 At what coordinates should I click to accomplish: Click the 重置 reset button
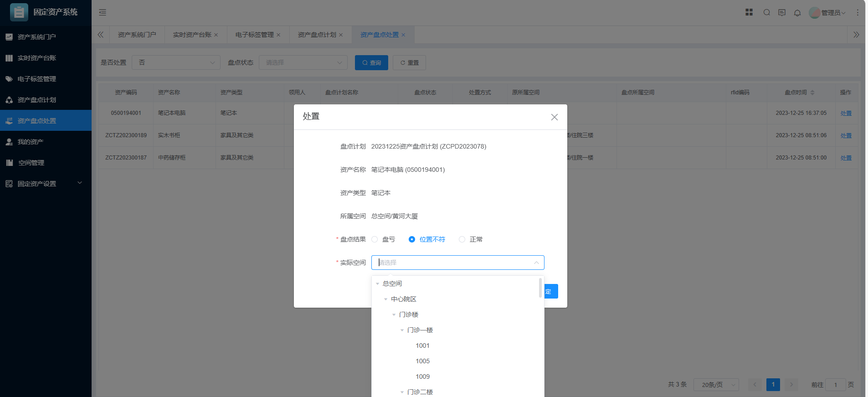[x=409, y=62]
